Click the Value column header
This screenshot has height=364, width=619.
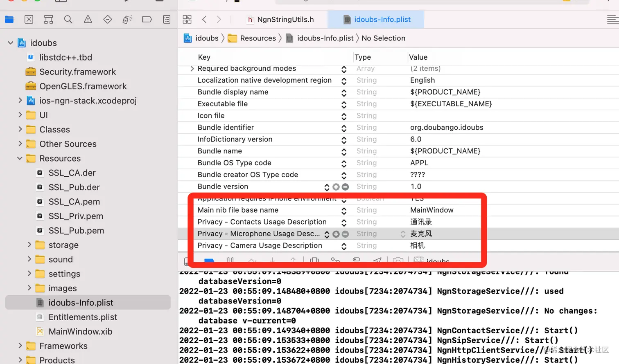click(418, 57)
